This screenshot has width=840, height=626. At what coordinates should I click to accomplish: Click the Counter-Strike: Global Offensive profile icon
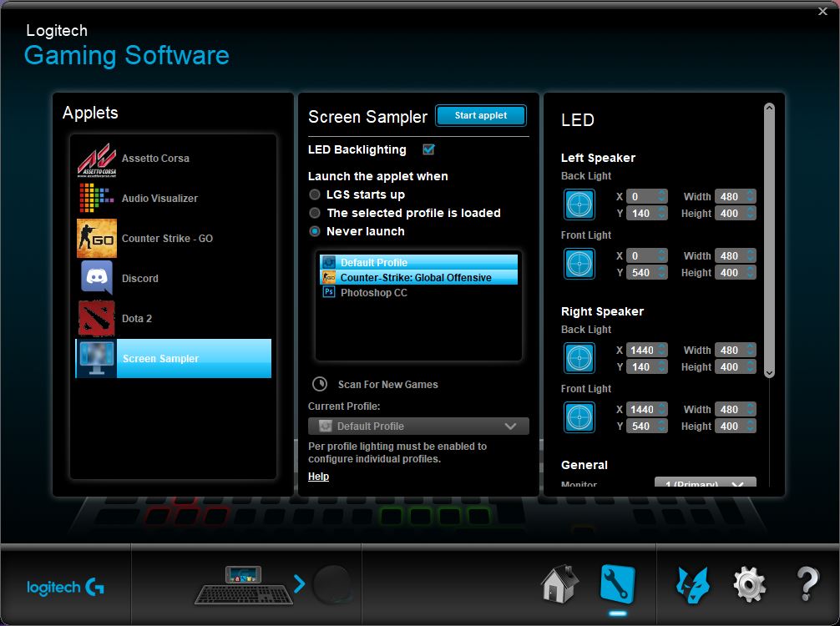(x=329, y=277)
